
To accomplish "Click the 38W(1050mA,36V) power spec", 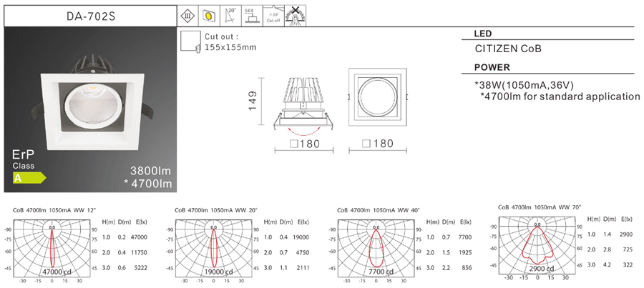I will coord(529,84).
